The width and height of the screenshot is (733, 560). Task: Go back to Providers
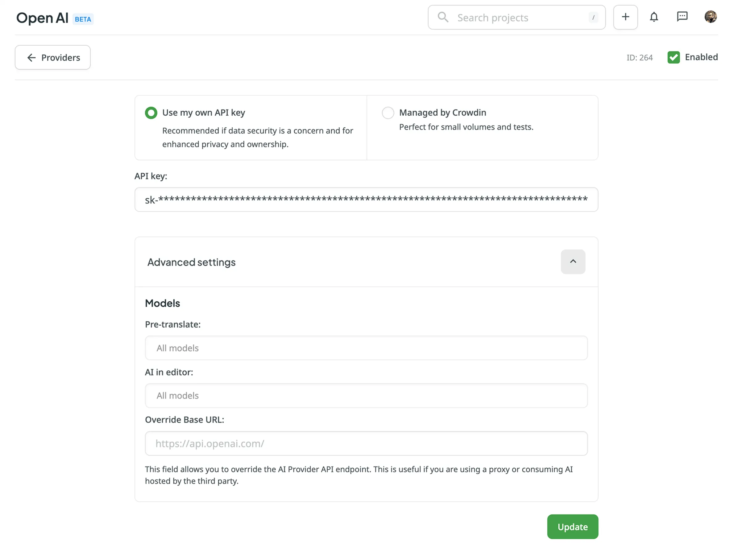pos(53,57)
